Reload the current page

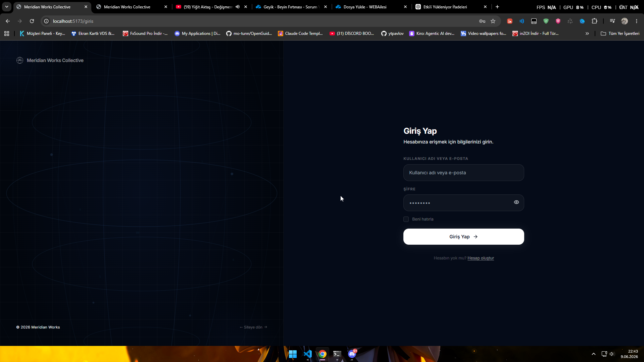32,21
